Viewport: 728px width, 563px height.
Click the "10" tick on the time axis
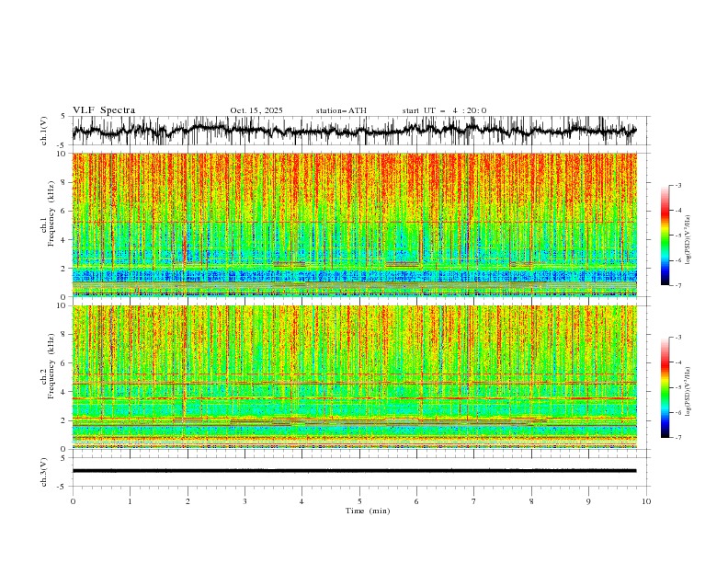[646, 501]
